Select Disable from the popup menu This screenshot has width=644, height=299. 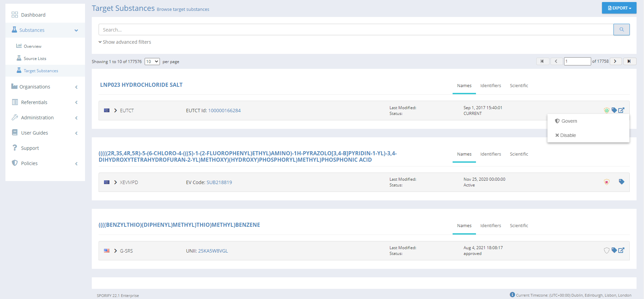point(568,135)
